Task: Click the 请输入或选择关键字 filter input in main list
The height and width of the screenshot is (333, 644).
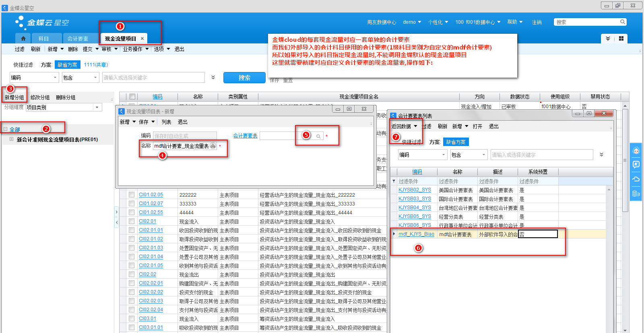Action: (x=153, y=78)
